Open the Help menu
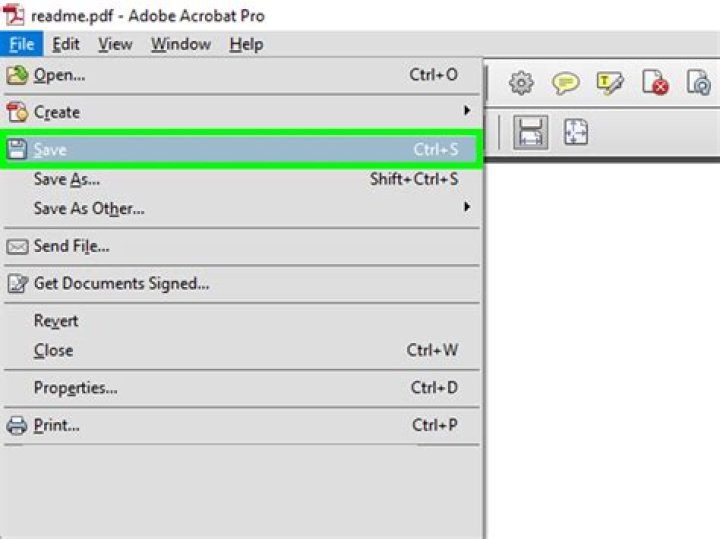 point(246,44)
